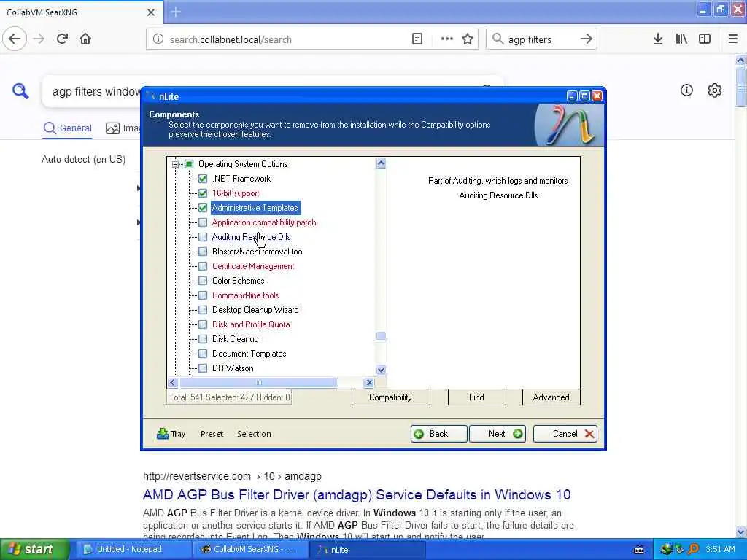The width and height of the screenshot is (747, 560).
Task: Click the Tray icon in nLite
Action: (x=163, y=433)
